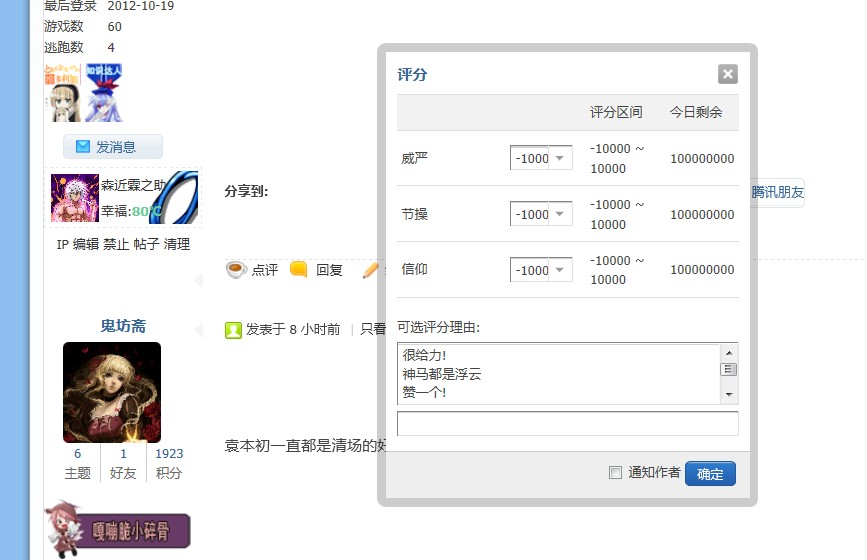Open the 威严 score dropdown
This screenshot has height=560, width=867.
pos(560,158)
